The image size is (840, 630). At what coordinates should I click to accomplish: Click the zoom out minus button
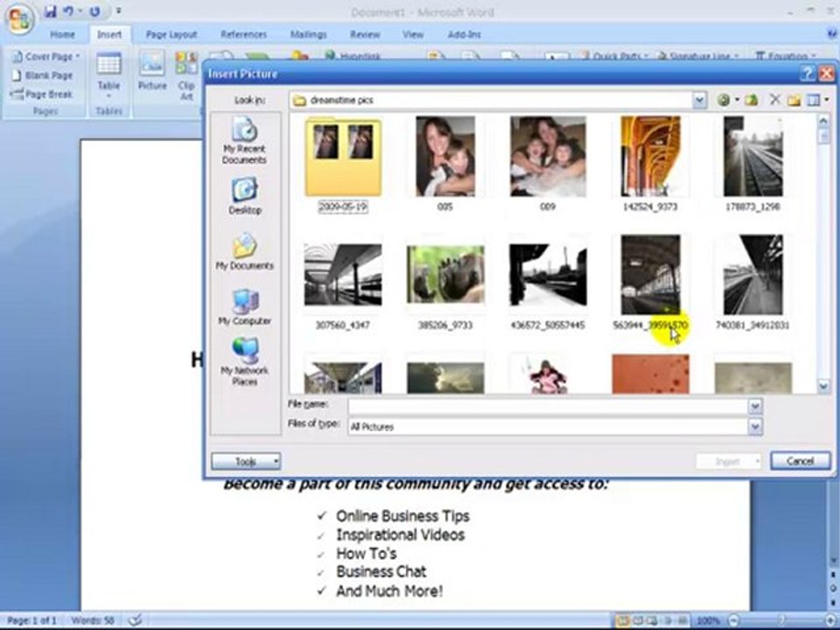coord(732,621)
